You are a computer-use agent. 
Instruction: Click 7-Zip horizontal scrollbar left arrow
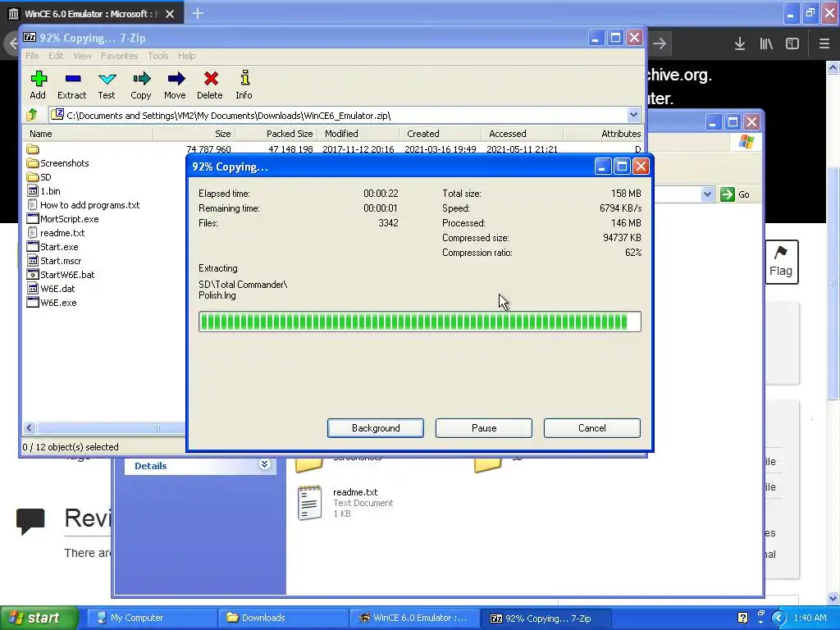click(30, 427)
